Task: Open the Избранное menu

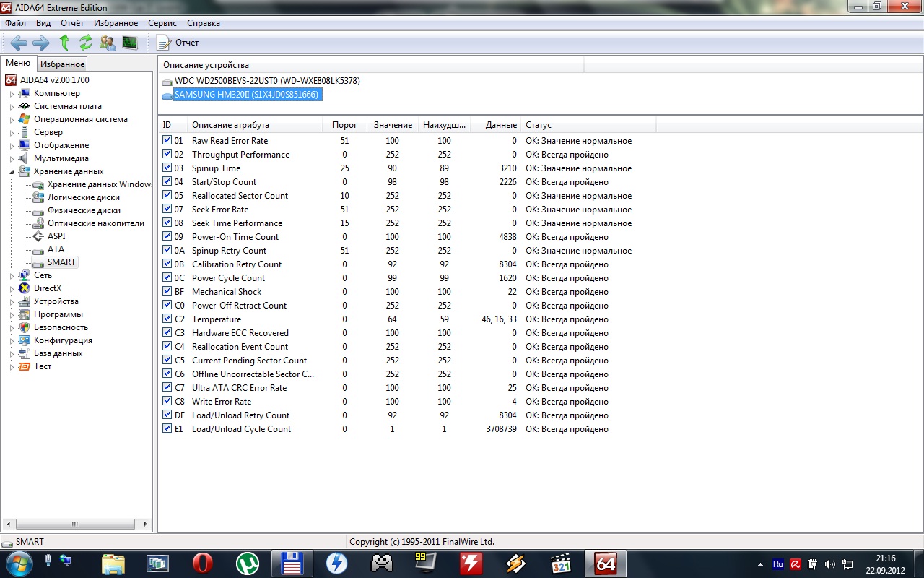Action: point(115,23)
